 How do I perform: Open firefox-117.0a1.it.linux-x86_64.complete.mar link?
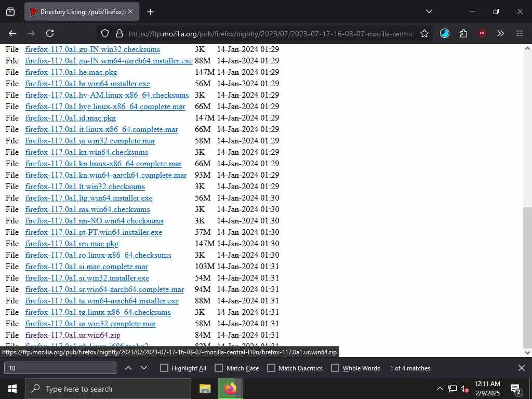tap(101, 129)
